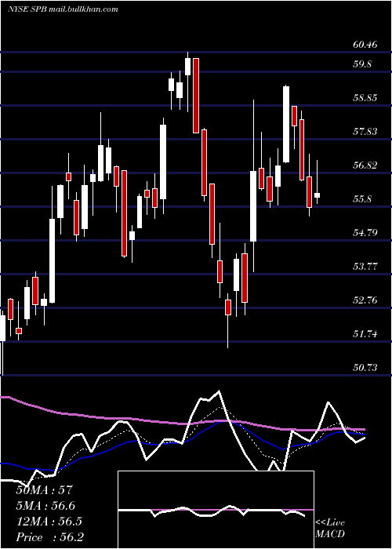The height and width of the screenshot is (549, 392).
Task: Click the NYSE SPB mail.bullkhan.com header text
Action: click(63, 9)
